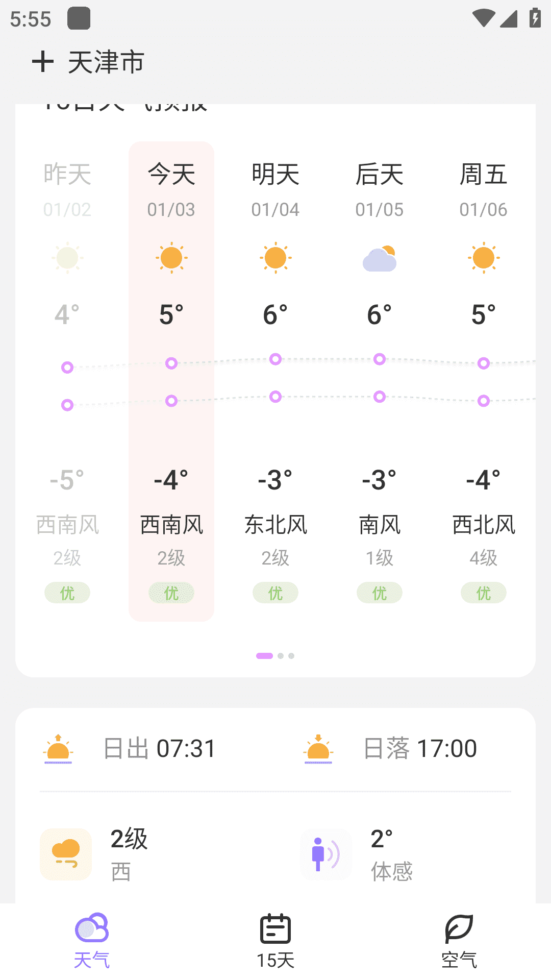The height and width of the screenshot is (980, 551).
Task: Tap Friday's sunny weather icon
Action: click(484, 258)
